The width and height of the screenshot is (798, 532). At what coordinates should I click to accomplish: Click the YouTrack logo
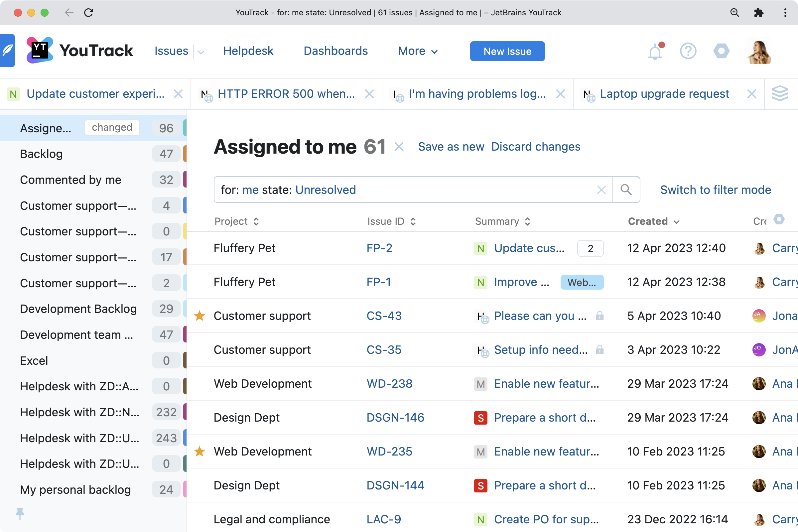pyautogui.click(x=80, y=51)
